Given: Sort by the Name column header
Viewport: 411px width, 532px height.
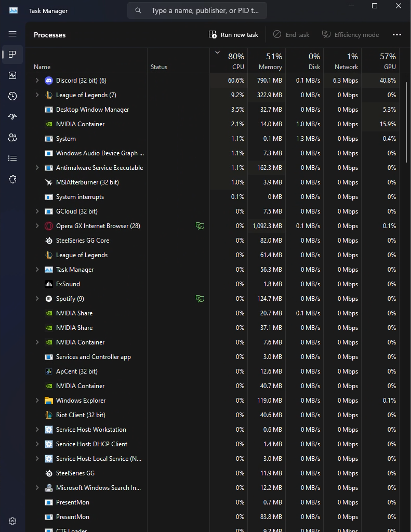Looking at the screenshot, I should click(x=87, y=60).
